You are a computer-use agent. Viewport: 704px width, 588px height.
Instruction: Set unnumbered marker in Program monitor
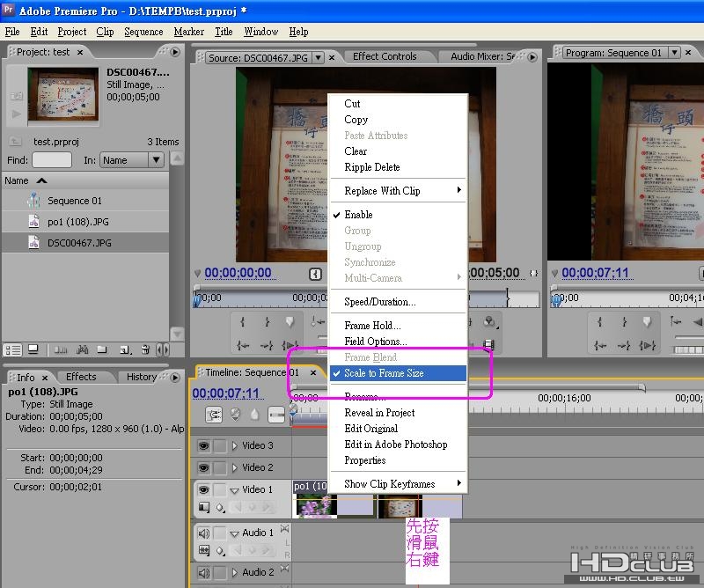pos(647,321)
